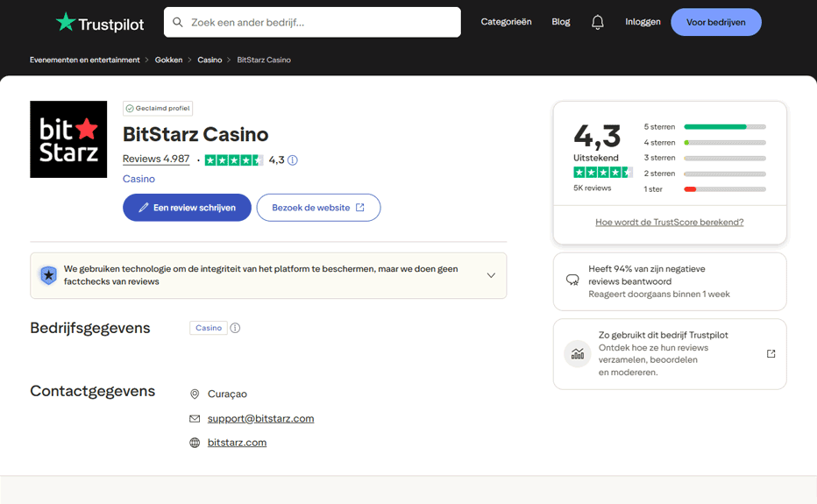The height and width of the screenshot is (504, 817).
Task: Open Evenementen en entertainment breadcrumb
Action: pos(84,60)
